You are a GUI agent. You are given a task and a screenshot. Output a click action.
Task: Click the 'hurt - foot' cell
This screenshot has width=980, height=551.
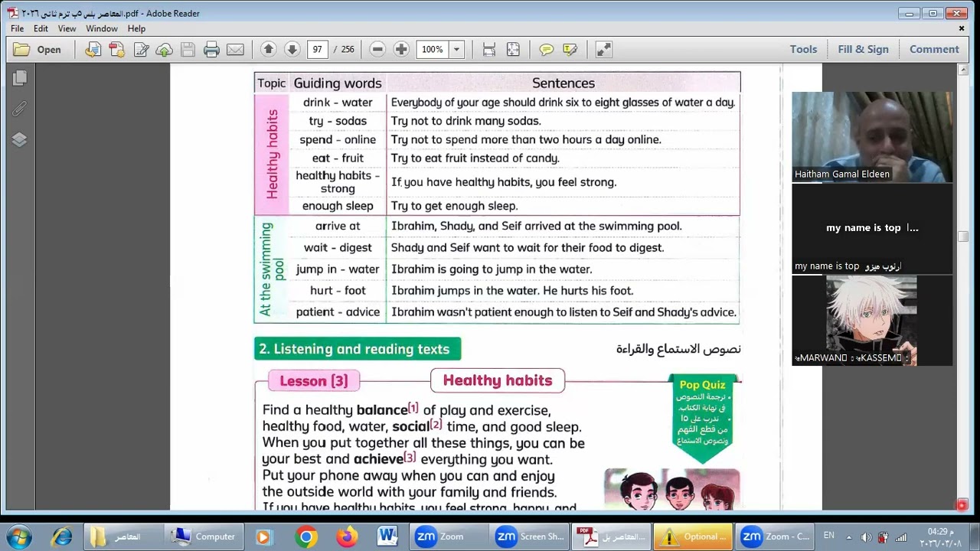(338, 291)
